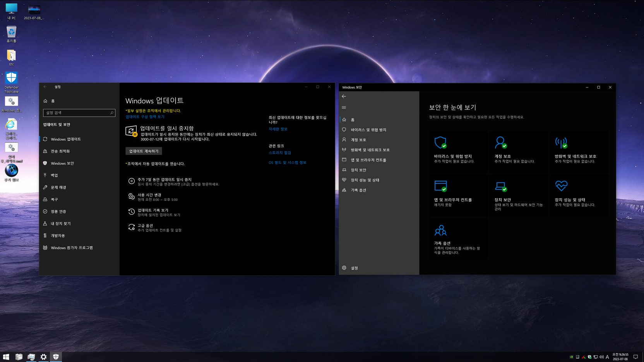
Task: Open 스토리지 점검 link
Action: [280, 153]
